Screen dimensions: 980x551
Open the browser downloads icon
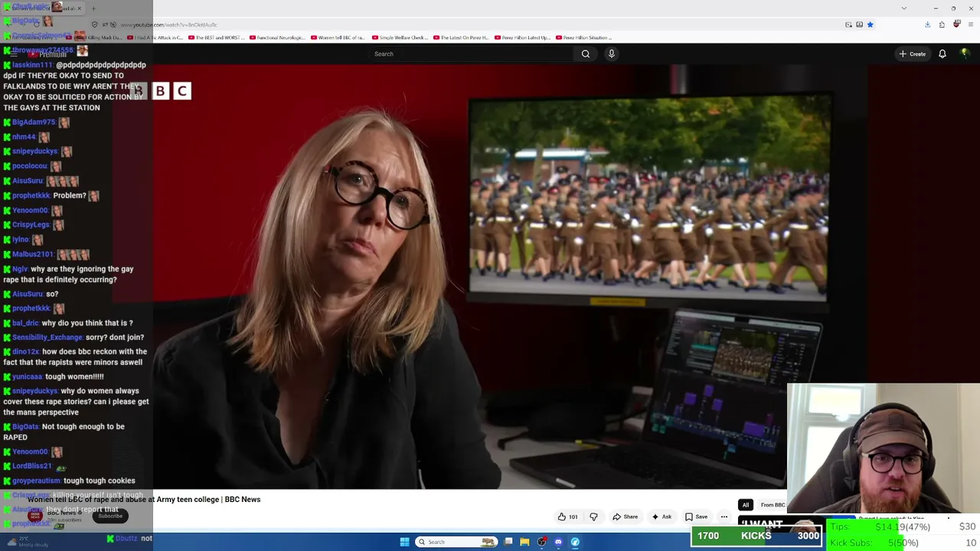pos(927,24)
